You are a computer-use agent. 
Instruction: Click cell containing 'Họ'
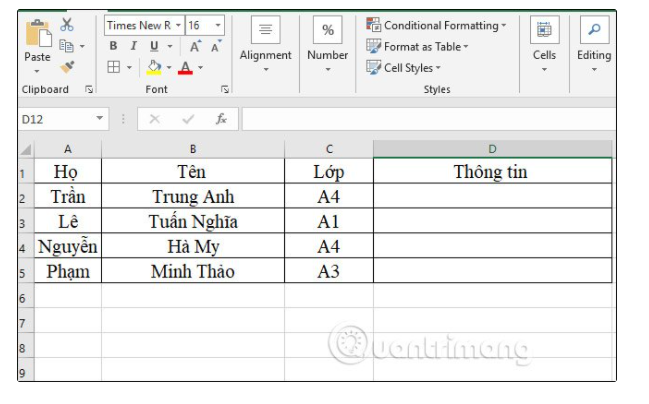(x=68, y=171)
